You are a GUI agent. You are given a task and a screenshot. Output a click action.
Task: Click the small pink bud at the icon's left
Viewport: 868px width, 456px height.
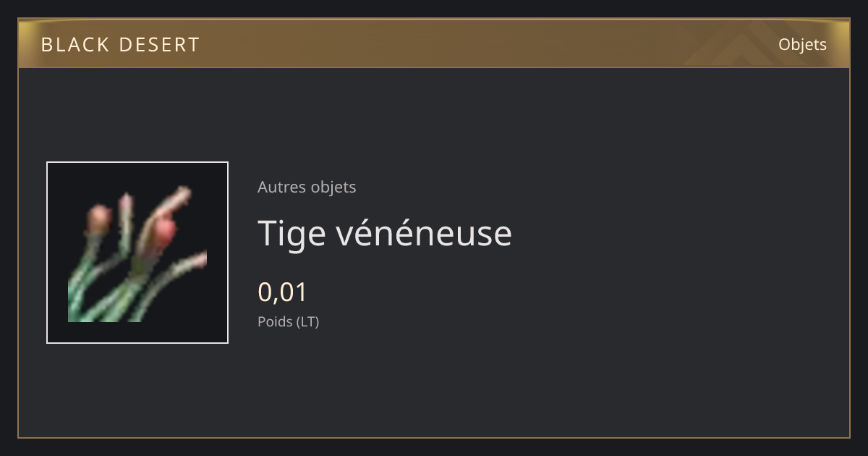(x=98, y=219)
